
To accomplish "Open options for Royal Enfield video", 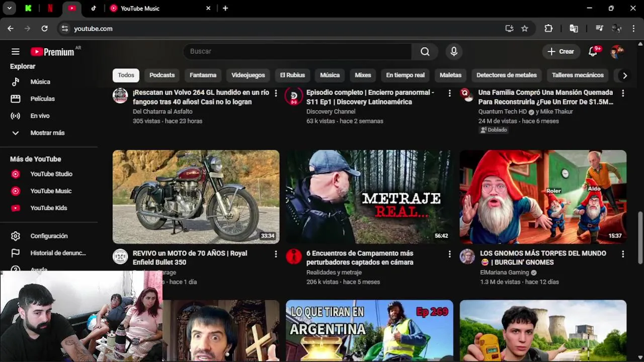I will [276, 254].
